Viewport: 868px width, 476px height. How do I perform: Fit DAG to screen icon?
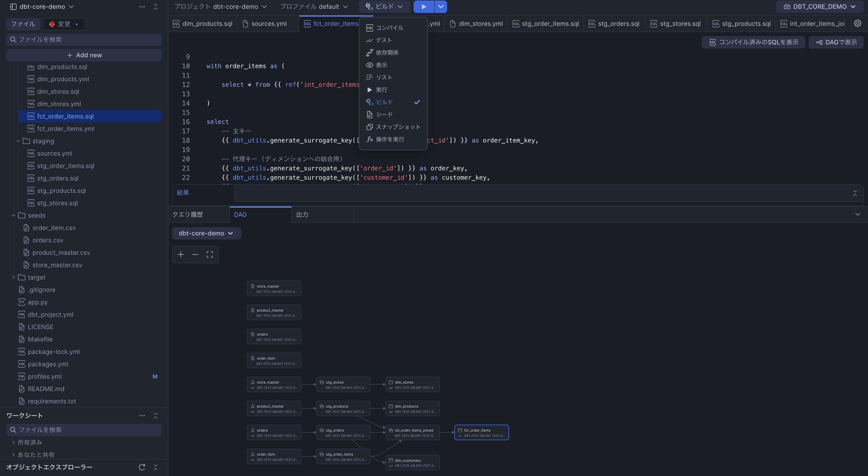(210, 255)
